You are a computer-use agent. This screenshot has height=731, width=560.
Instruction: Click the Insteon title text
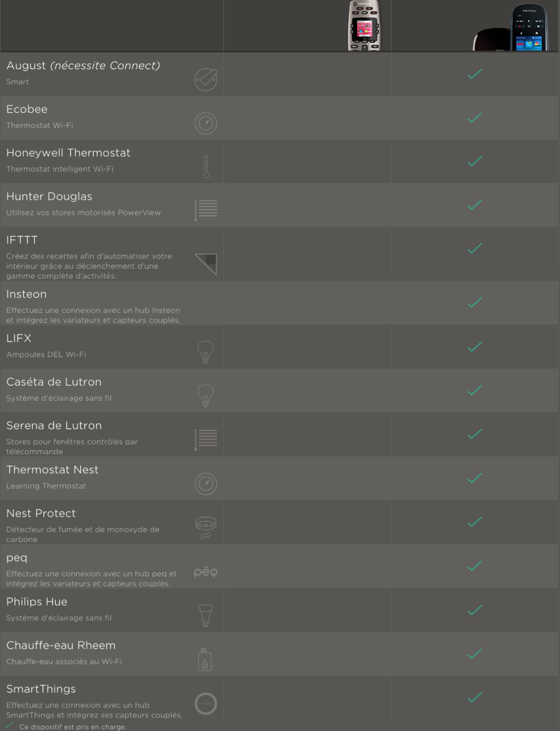click(26, 294)
